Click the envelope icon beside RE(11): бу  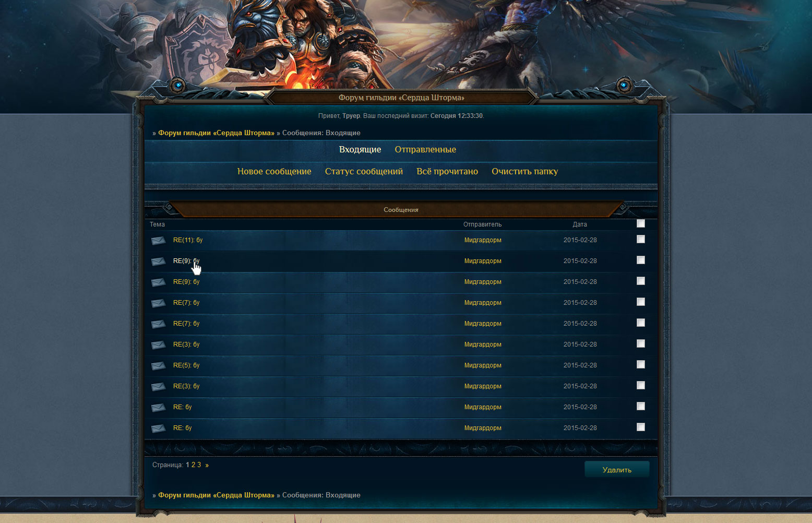(x=159, y=241)
